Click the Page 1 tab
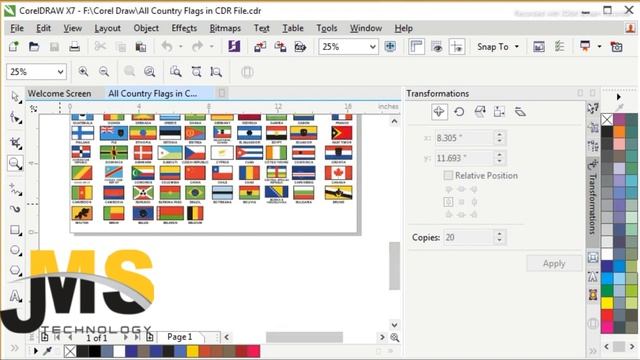The image size is (640, 360). point(180,337)
